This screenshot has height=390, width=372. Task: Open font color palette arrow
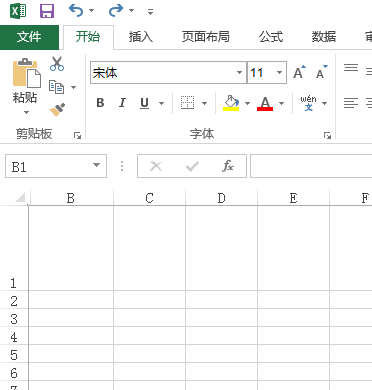point(281,103)
